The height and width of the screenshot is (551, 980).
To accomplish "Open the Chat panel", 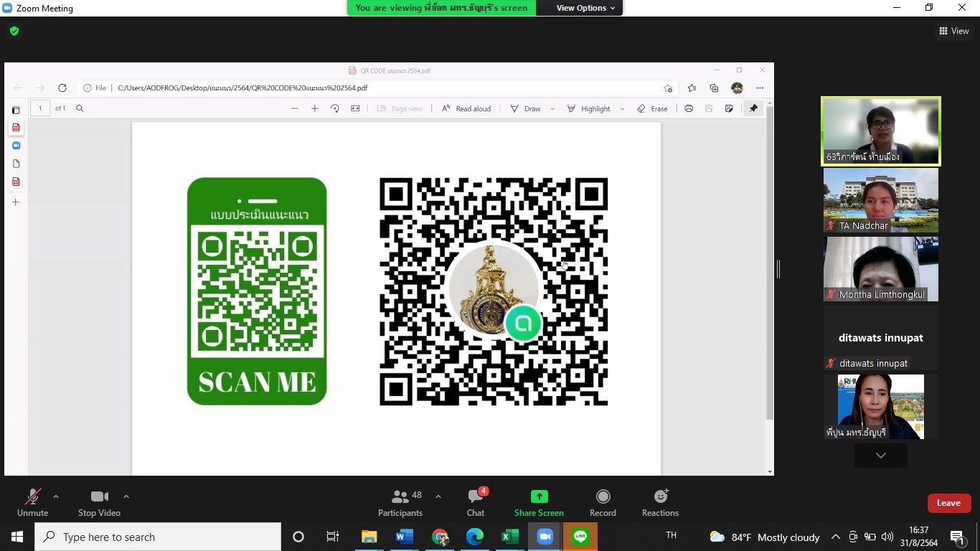I will 476,503.
